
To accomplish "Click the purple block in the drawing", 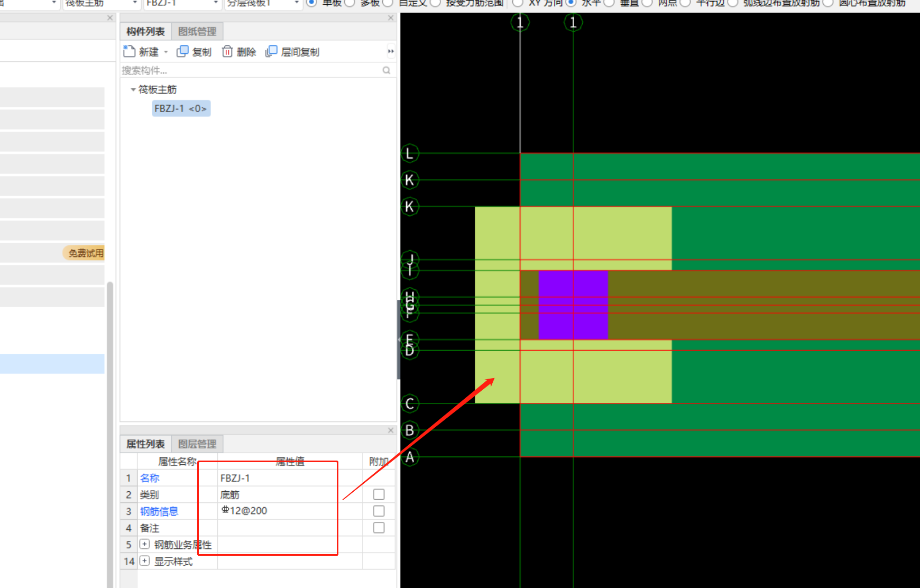I will [573, 305].
